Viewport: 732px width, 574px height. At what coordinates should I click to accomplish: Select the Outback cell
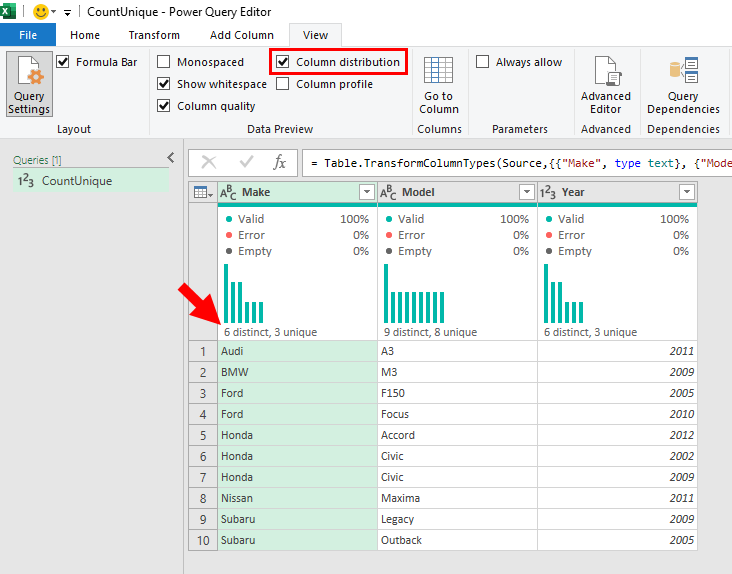pyautogui.click(x=458, y=540)
